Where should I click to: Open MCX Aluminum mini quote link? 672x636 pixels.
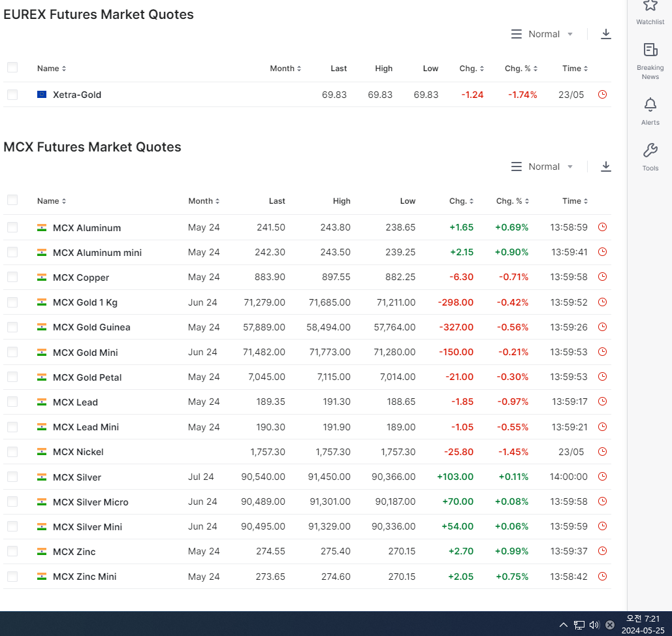[x=97, y=253]
